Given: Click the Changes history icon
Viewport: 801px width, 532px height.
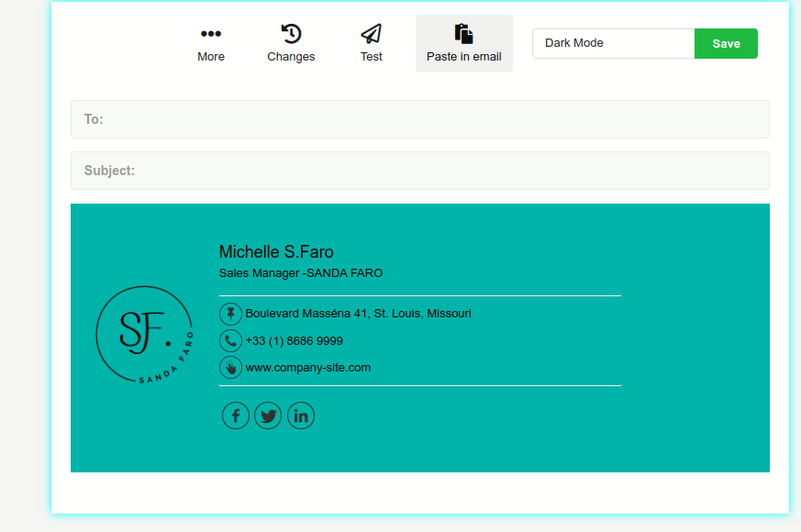Looking at the screenshot, I should (x=291, y=33).
